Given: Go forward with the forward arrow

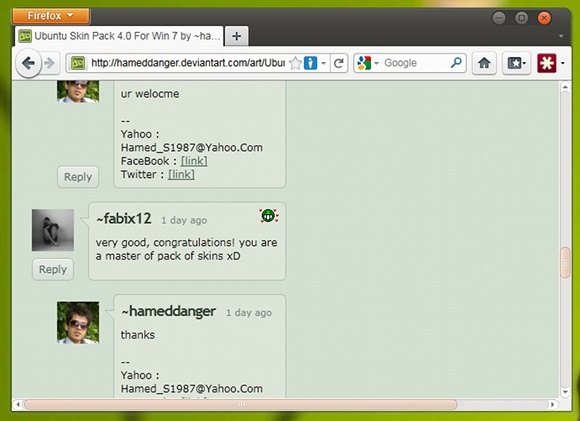Looking at the screenshot, I should 49,63.
